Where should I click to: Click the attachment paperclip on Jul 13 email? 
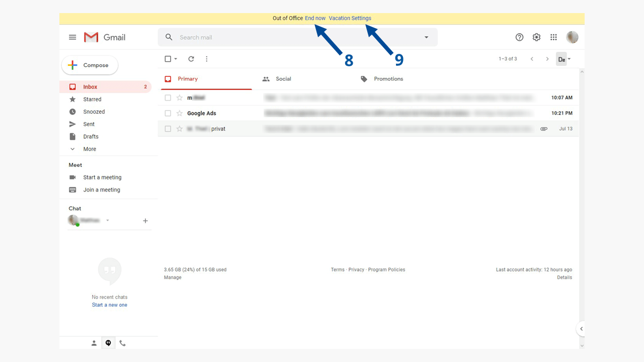coord(544,129)
